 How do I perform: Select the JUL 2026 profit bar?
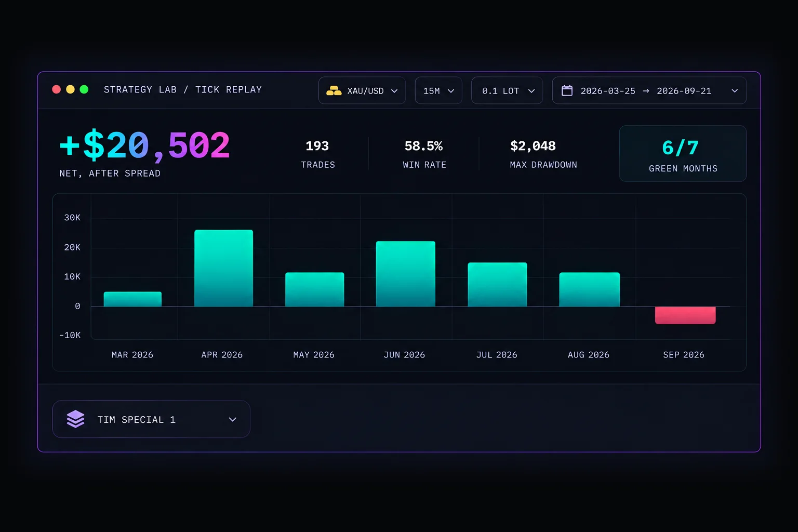pos(497,285)
